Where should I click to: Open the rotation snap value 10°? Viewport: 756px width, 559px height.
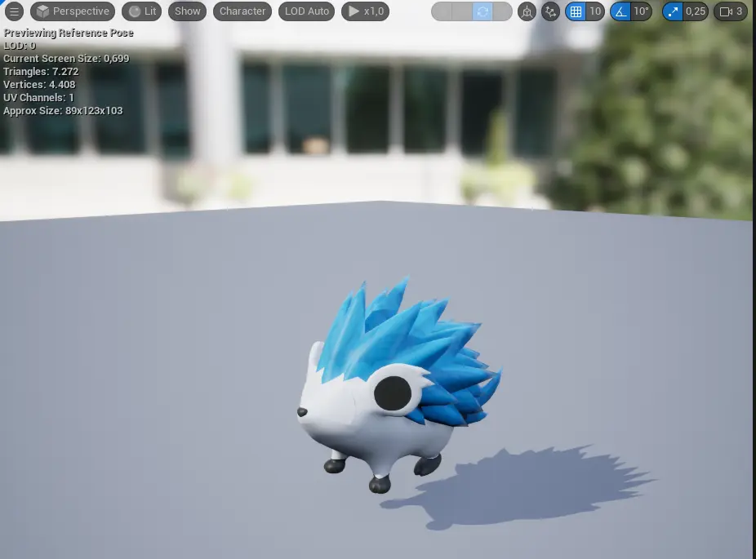642,11
